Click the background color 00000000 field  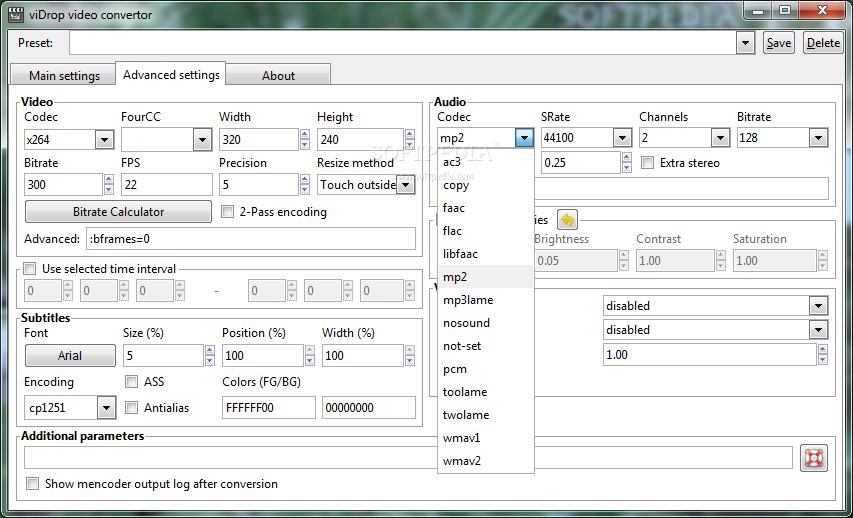(x=369, y=408)
